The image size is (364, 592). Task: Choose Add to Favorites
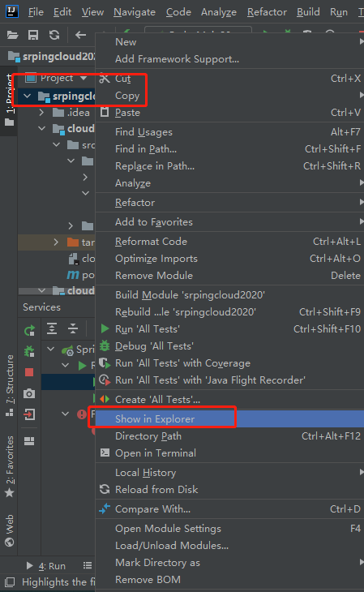pos(229,222)
